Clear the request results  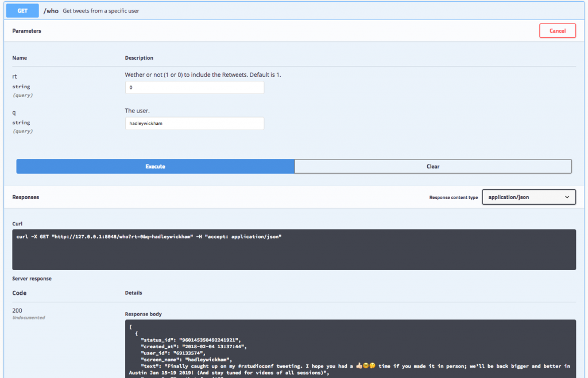[x=433, y=166]
